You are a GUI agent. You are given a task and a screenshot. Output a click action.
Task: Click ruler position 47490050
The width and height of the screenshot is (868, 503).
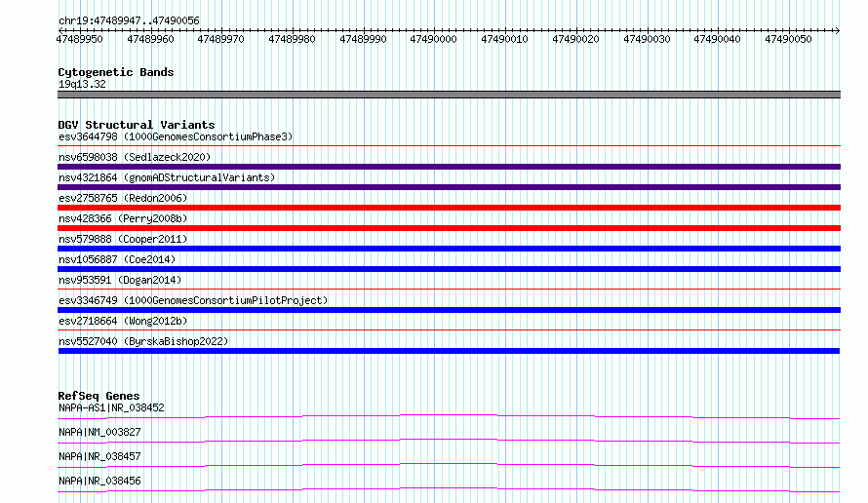pyautogui.click(x=788, y=39)
